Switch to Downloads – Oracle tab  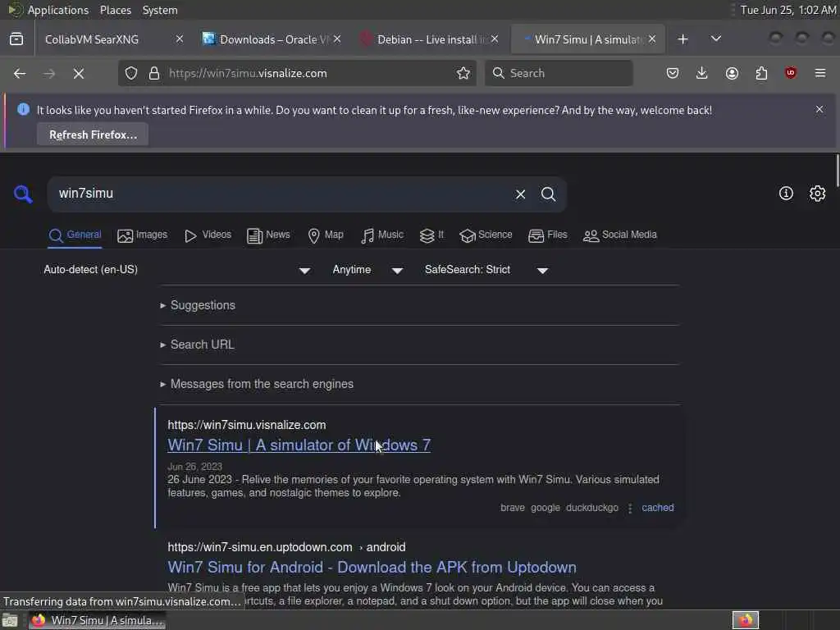[x=271, y=39]
